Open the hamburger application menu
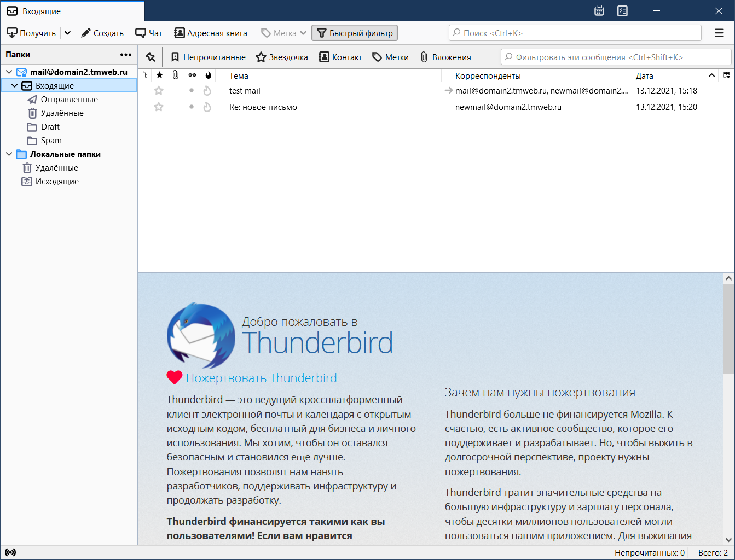735x560 pixels. [719, 33]
